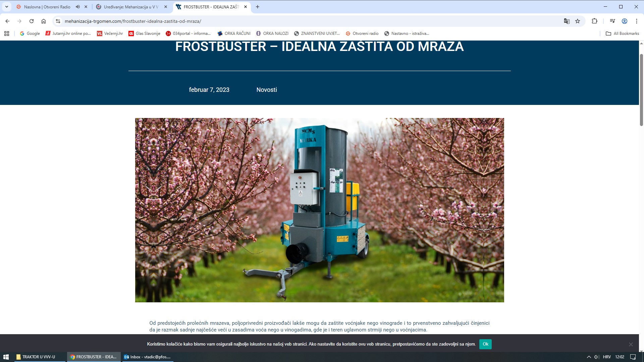Click the Google Translate page icon

(567, 21)
